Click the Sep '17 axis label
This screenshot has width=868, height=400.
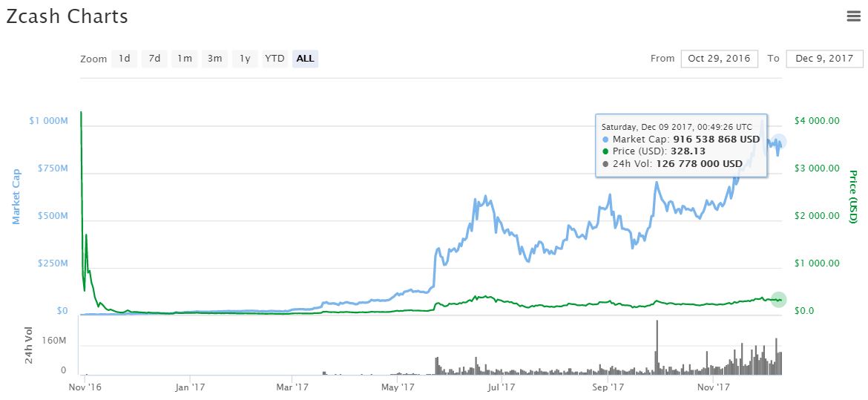click(x=607, y=387)
